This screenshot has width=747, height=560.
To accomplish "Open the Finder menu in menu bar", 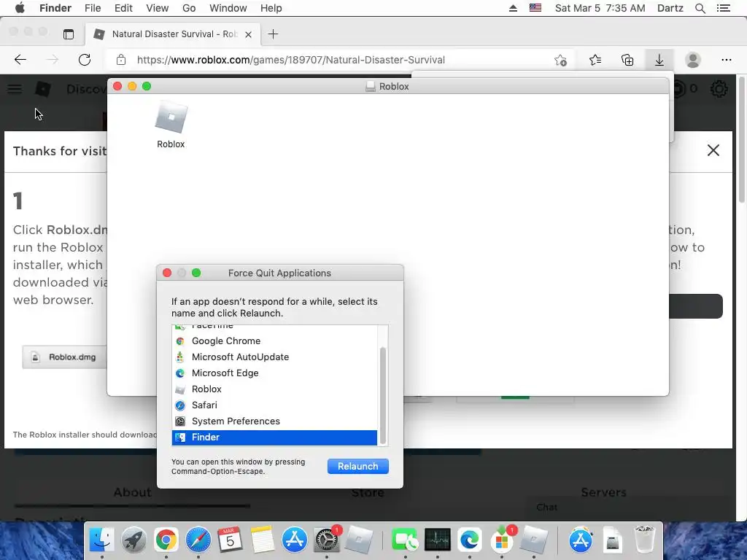I will pos(55,8).
